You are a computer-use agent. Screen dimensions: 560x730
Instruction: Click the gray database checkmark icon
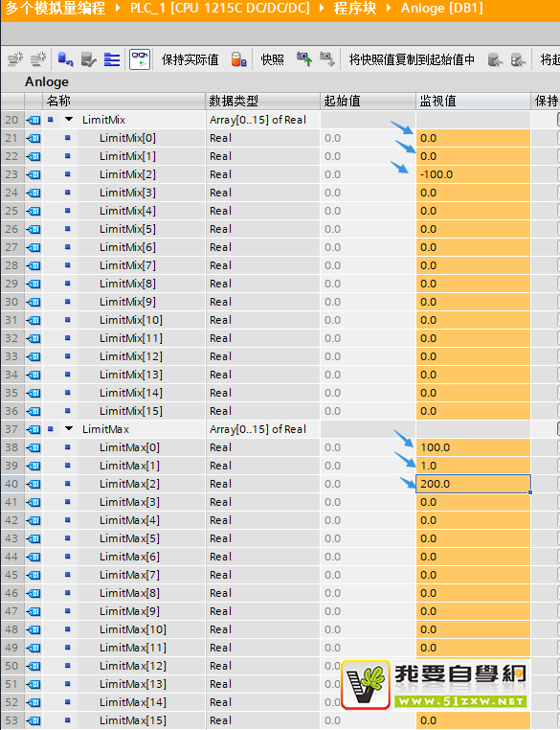tap(88, 59)
